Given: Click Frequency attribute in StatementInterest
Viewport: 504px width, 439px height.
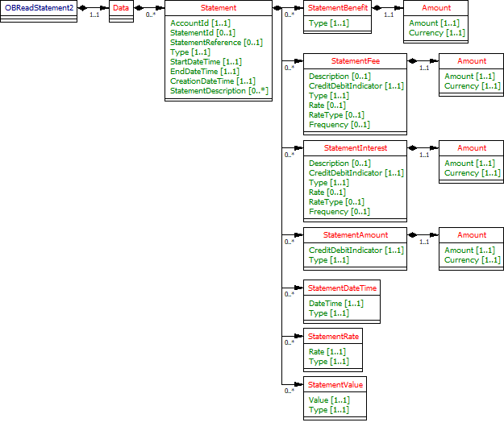Looking at the screenshot, I should 339,212.
